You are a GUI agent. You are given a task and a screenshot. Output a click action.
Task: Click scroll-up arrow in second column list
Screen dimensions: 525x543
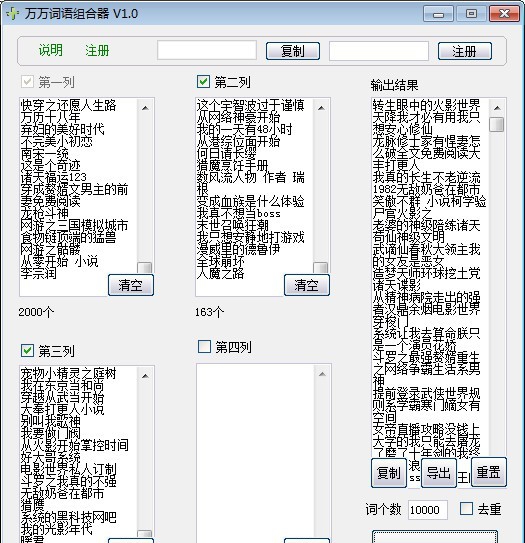click(321, 108)
